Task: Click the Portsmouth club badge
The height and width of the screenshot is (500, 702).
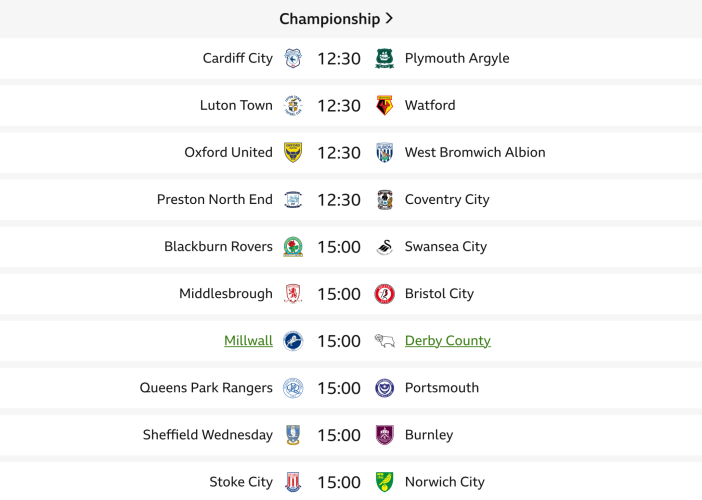Action: coord(384,388)
